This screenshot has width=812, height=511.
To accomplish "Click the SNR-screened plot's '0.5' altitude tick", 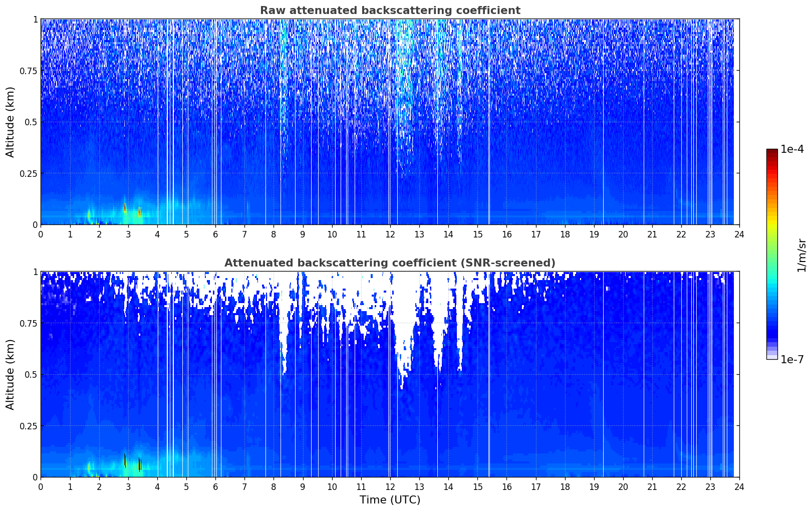I will pos(31,374).
